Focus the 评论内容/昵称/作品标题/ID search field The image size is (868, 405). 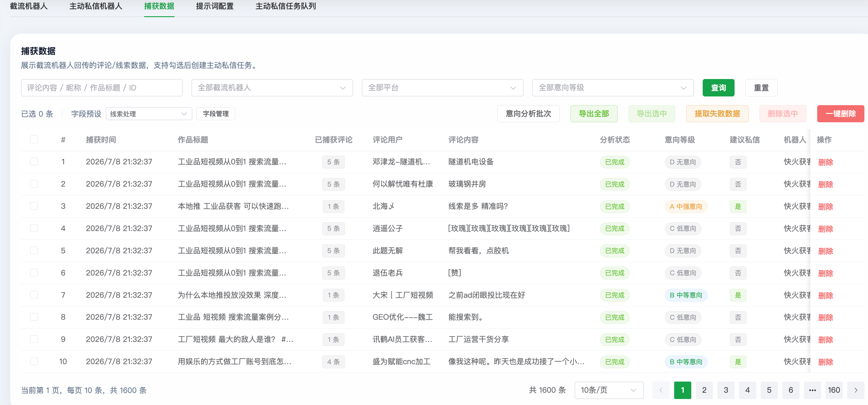tap(102, 88)
